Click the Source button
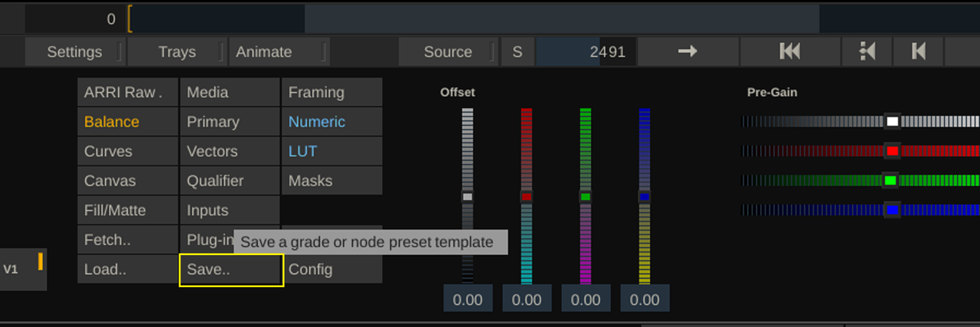Viewport: 980px width, 327px height. (x=448, y=52)
